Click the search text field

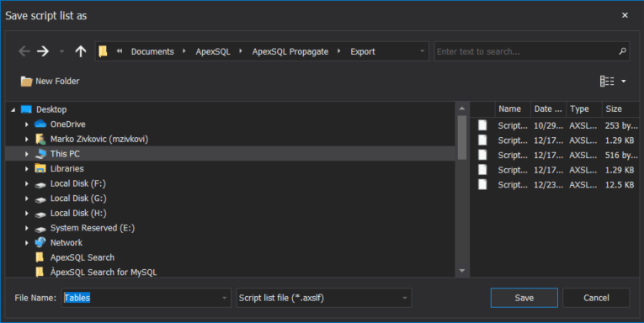(525, 51)
